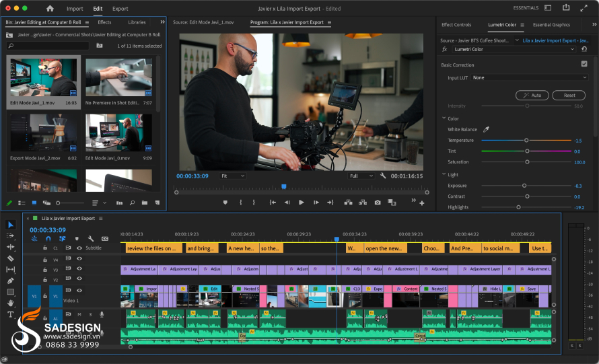Open Input LUT dropdown
599x364 pixels.
click(530, 77)
